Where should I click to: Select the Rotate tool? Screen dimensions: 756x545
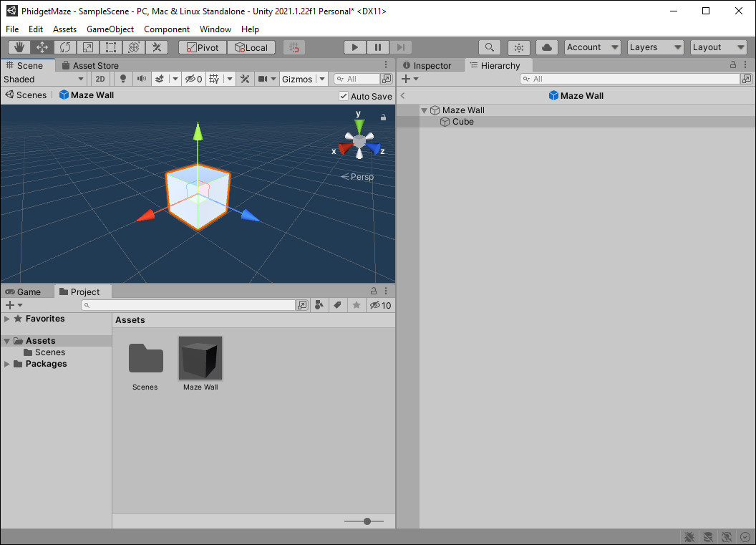(x=65, y=47)
